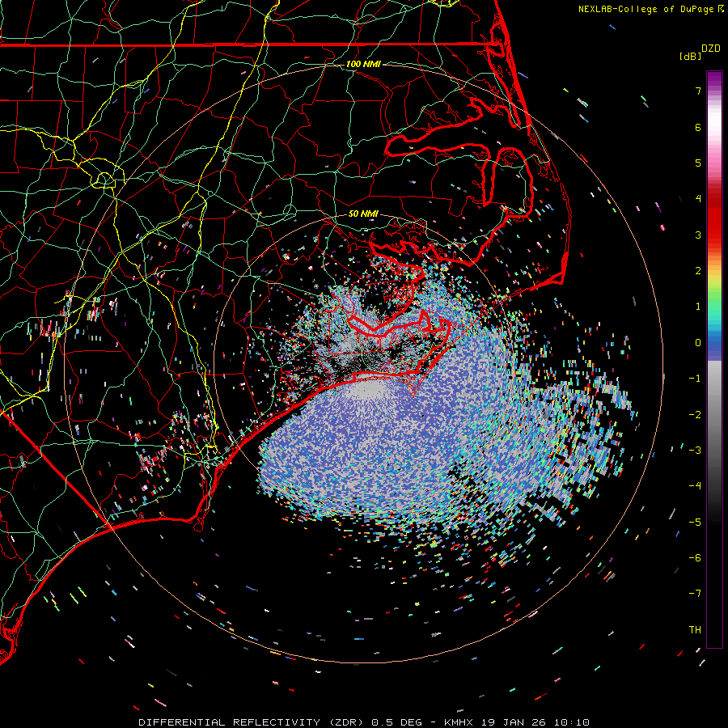Click the -5 value on the color scale
728x728 pixels.
[695, 523]
